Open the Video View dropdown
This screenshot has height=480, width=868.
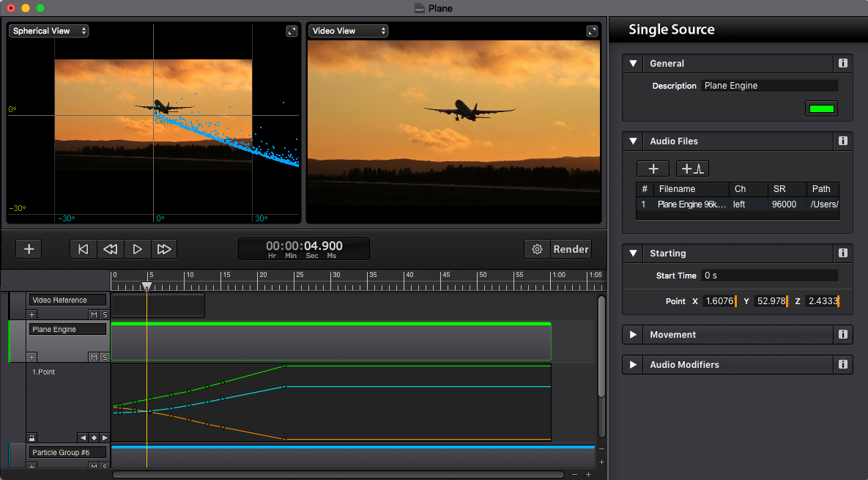click(348, 31)
